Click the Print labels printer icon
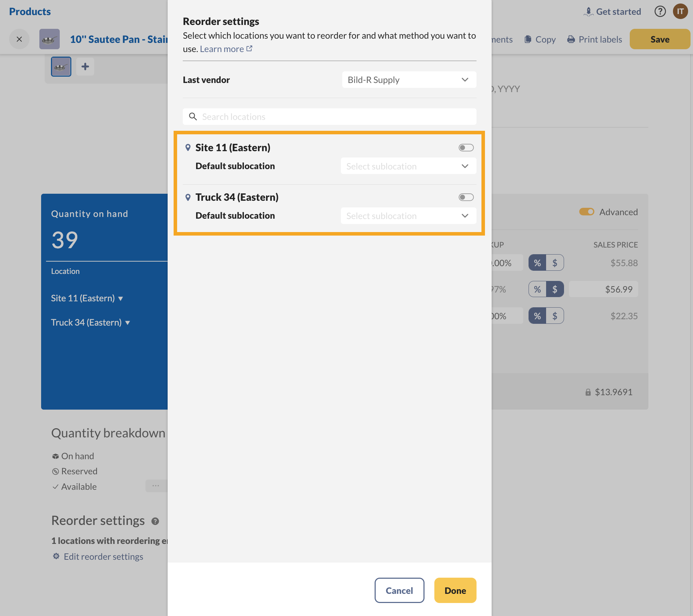This screenshot has width=693, height=616. [x=571, y=39]
